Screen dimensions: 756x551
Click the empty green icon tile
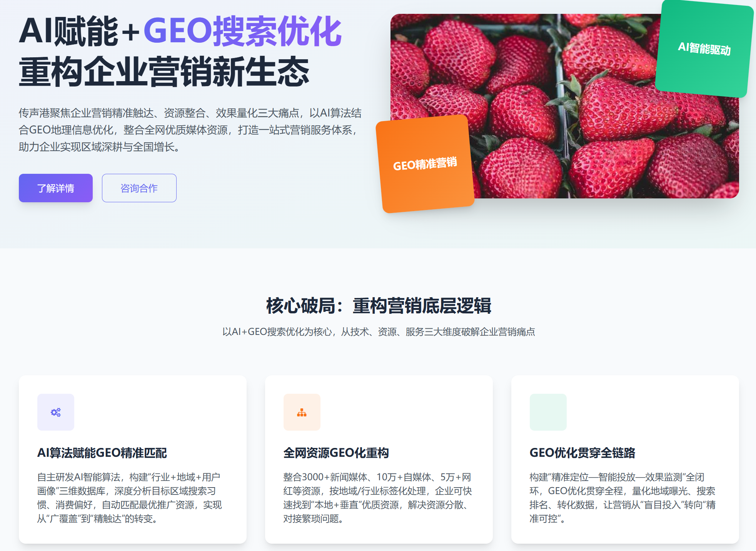(x=548, y=412)
